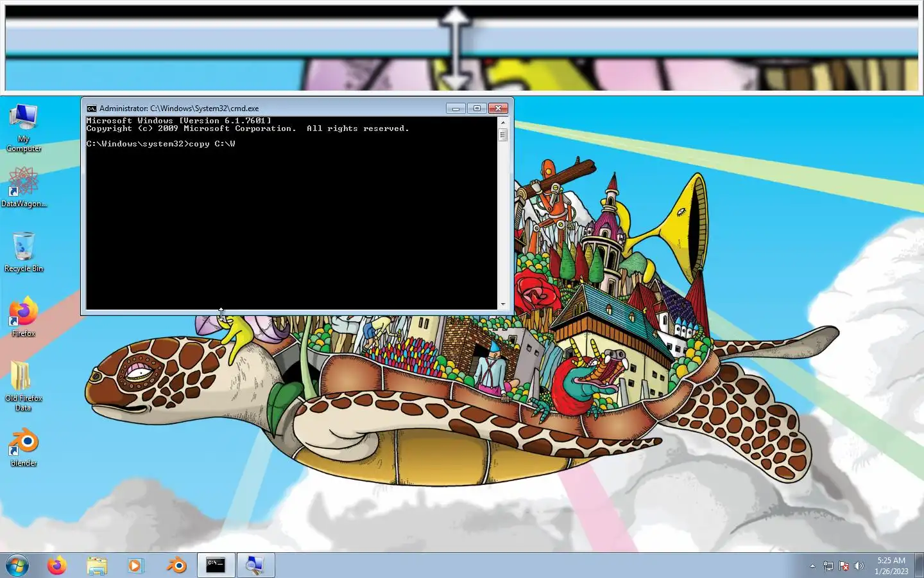Maximize the cmd.exe window
Screen dimensions: 924x578
coord(477,109)
